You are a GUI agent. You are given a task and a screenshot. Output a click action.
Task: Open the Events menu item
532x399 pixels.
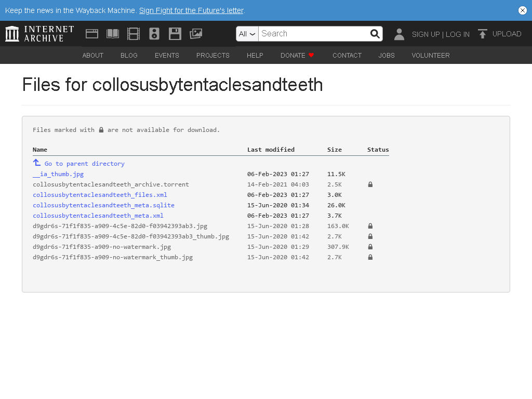[167, 55]
